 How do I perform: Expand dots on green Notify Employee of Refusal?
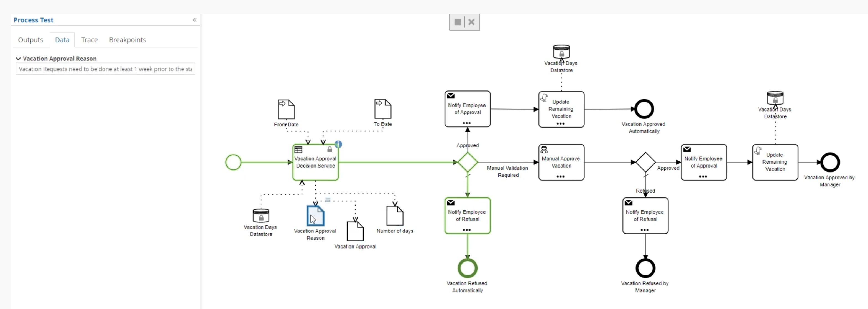tap(466, 230)
